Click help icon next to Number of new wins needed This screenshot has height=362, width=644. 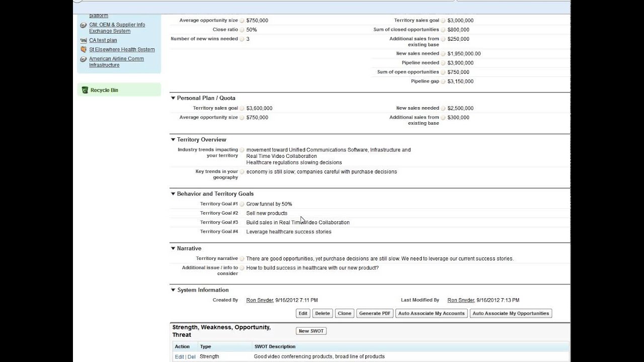click(242, 39)
